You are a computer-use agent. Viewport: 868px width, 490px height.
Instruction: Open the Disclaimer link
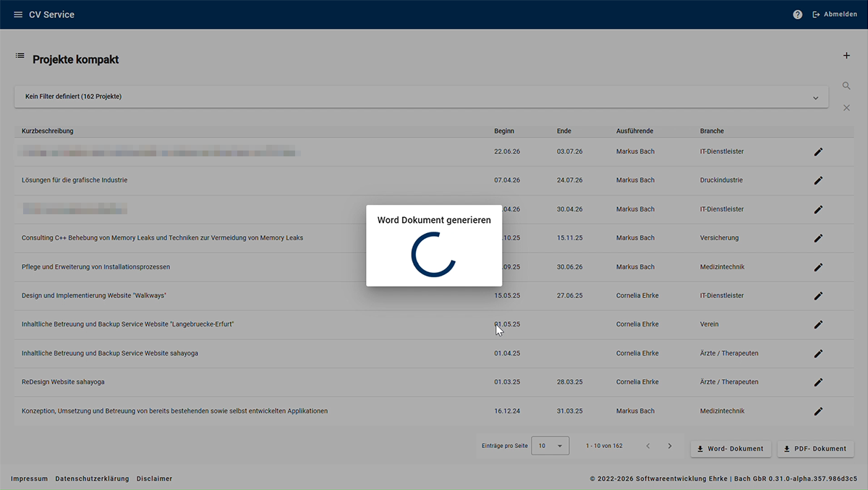[154, 478]
